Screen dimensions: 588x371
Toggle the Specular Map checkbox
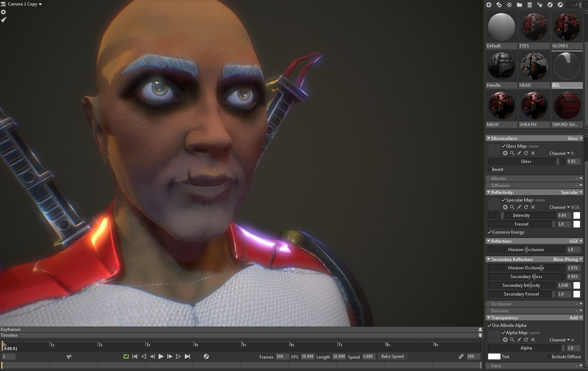coord(503,200)
